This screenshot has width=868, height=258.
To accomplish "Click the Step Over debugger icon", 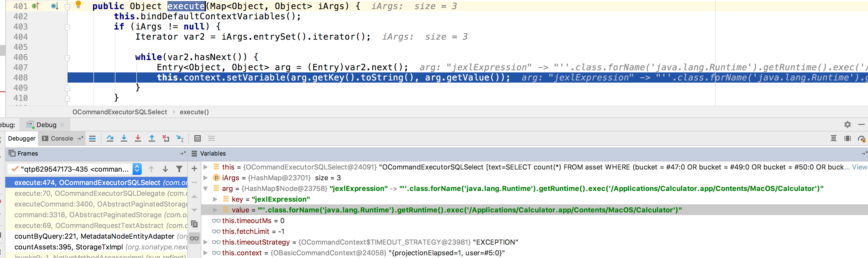I will point(110,138).
